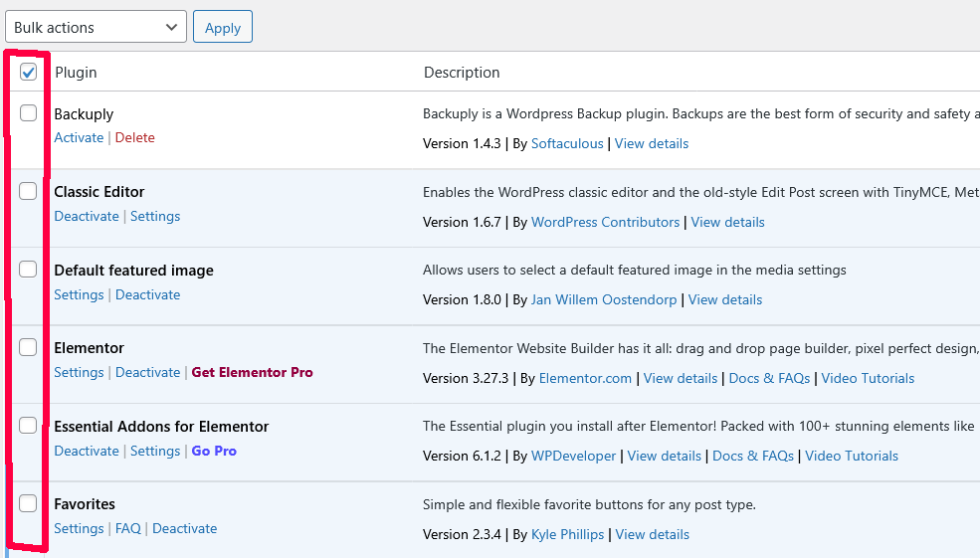Open Essential Addons Video Tutorials

(x=852, y=457)
